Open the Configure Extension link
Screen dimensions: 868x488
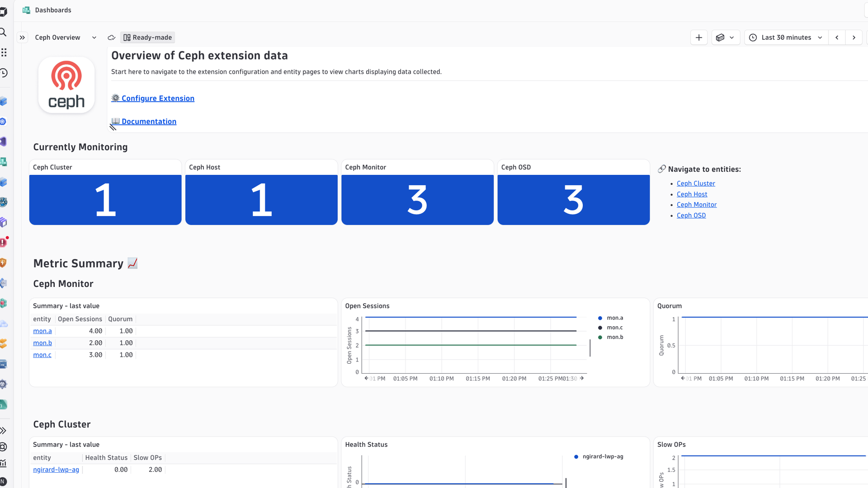pyautogui.click(x=158, y=98)
